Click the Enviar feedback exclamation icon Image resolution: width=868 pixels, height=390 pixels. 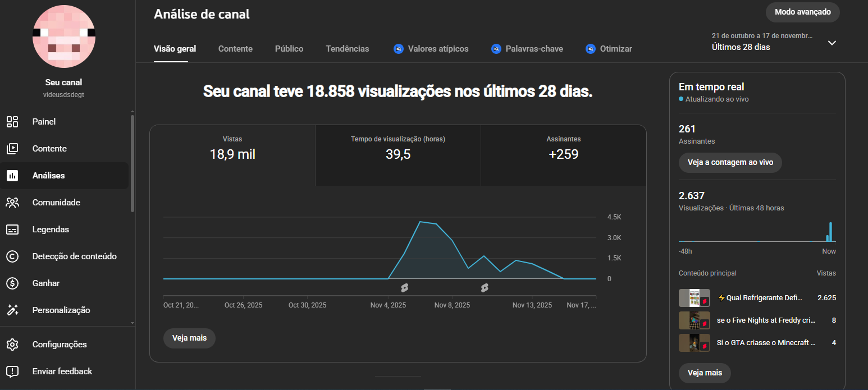point(12,371)
